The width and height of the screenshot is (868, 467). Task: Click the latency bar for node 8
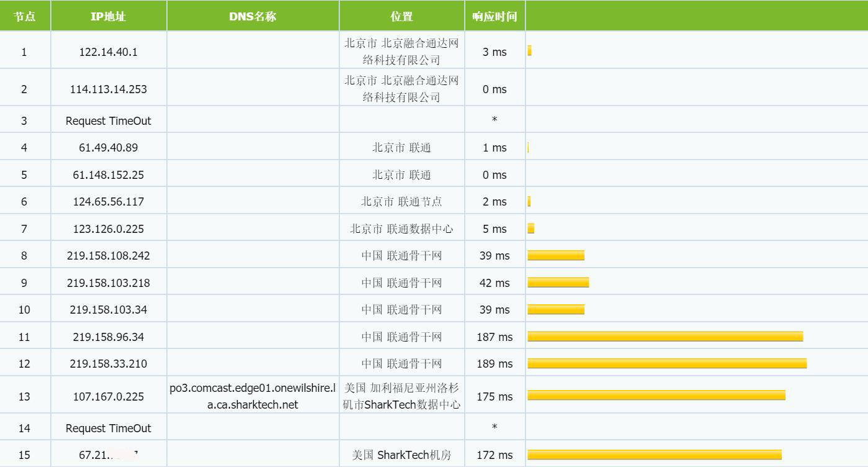(556, 255)
